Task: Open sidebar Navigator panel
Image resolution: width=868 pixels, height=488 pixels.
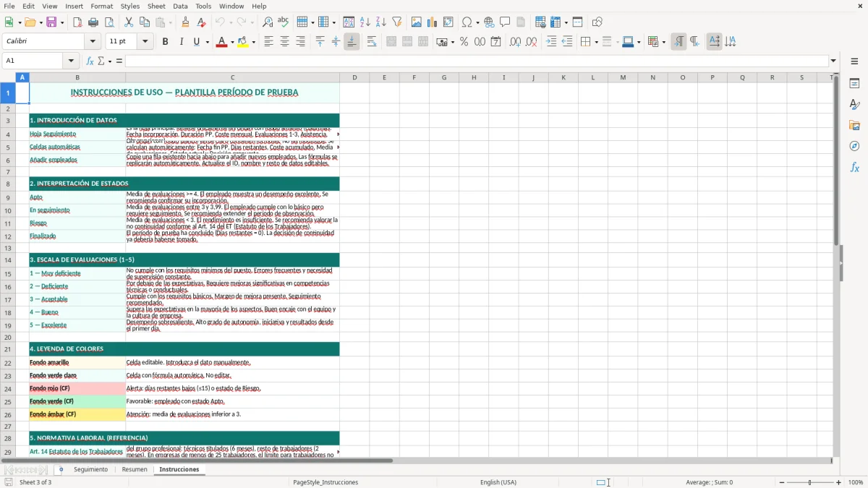Action: click(x=854, y=146)
